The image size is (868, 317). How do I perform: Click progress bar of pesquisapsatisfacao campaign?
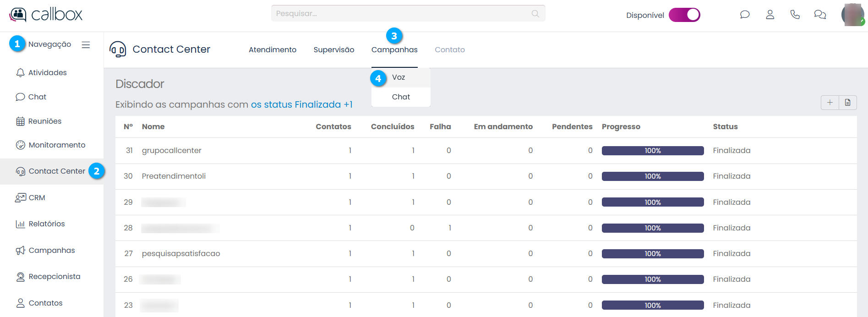[x=652, y=254]
